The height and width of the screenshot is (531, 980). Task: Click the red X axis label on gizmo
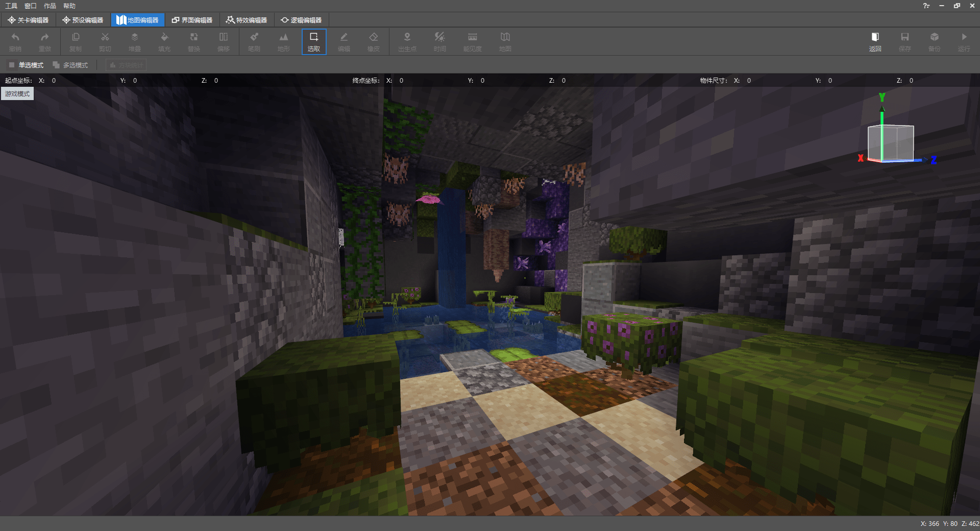(x=861, y=158)
